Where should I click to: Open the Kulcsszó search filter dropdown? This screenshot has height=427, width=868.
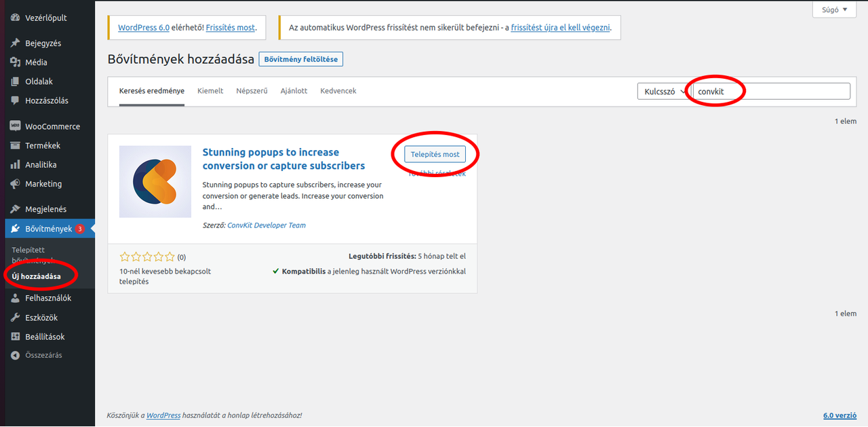(663, 90)
